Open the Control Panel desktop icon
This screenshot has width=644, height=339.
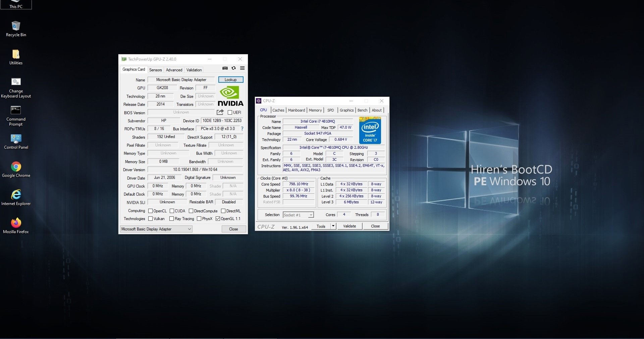click(x=16, y=142)
